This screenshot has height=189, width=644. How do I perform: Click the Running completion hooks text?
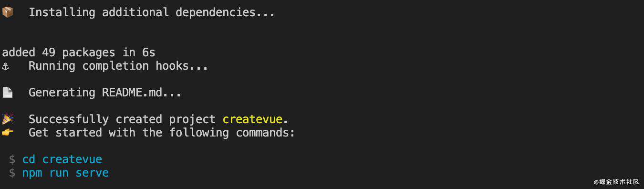tap(118, 66)
